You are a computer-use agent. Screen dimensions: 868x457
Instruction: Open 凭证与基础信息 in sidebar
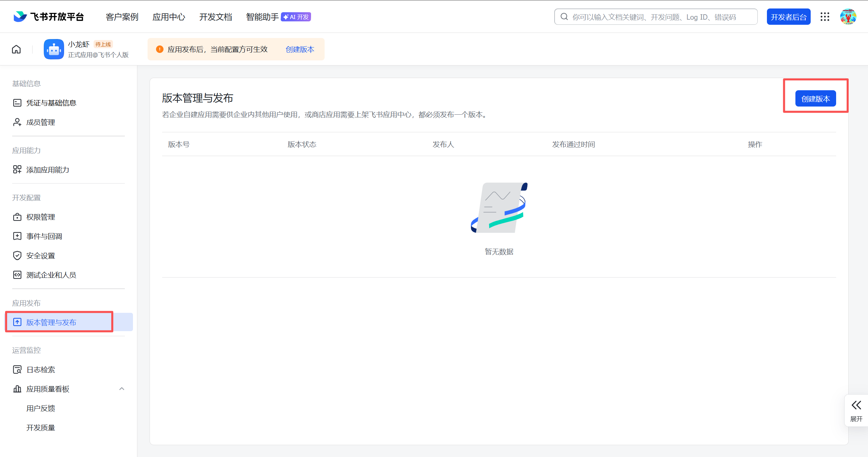point(51,103)
